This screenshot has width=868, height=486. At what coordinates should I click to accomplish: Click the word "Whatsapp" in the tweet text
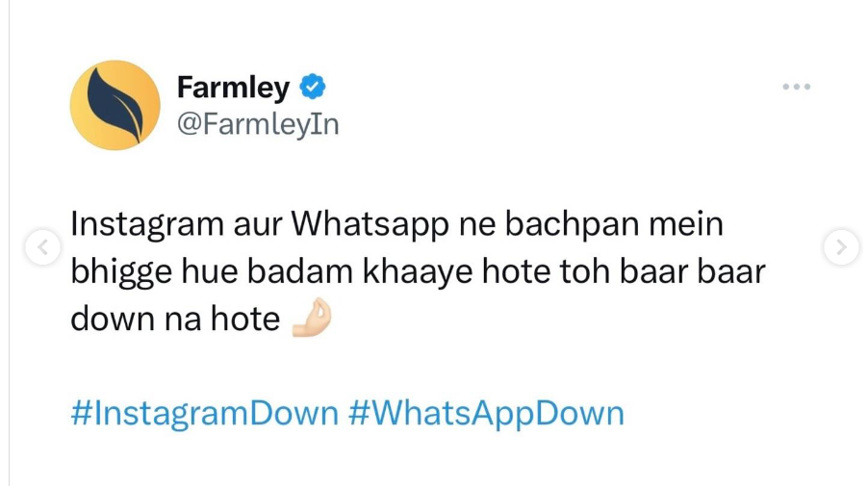(x=370, y=225)
